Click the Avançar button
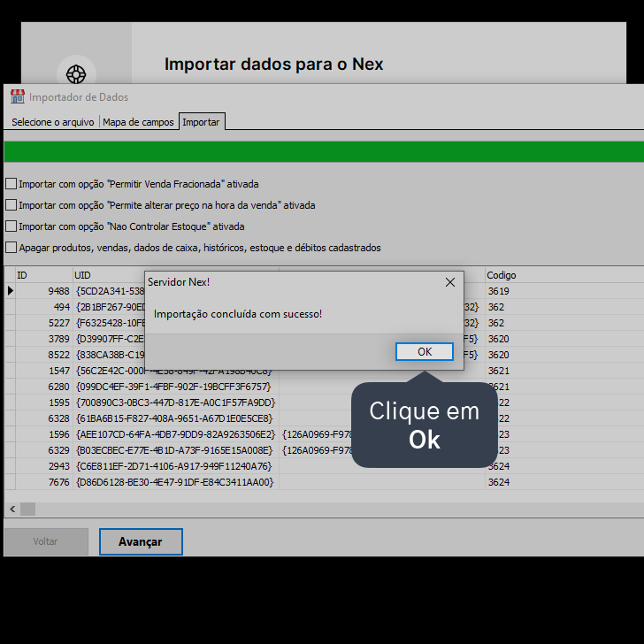The height and width of the screenshot is (644, 644). (141, 541)
